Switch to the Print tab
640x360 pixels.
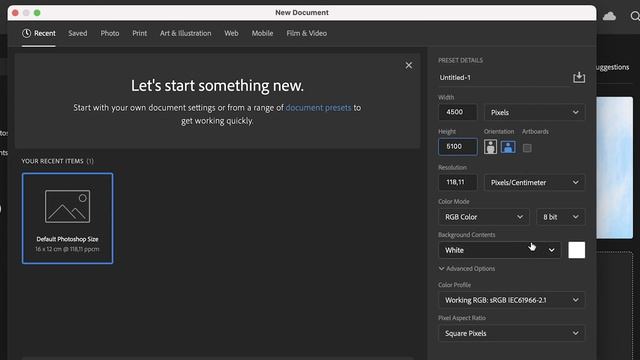pos(140,33)
